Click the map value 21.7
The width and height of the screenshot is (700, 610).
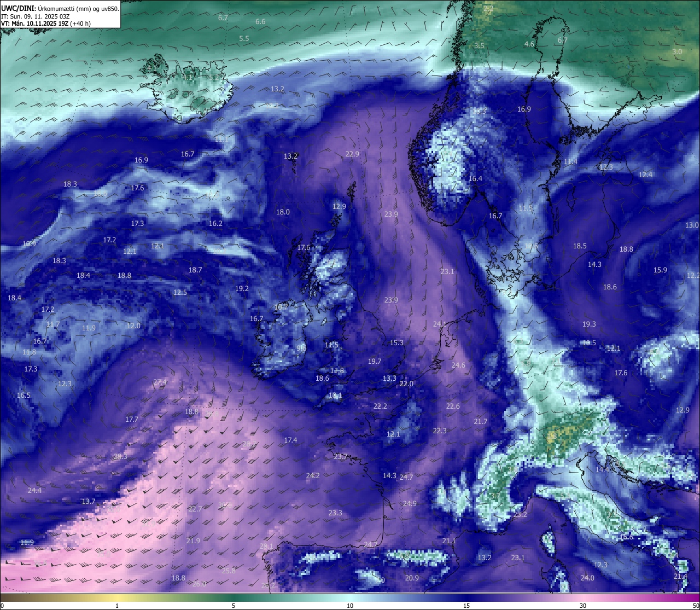pyautogui.click(x=480, y=421)
